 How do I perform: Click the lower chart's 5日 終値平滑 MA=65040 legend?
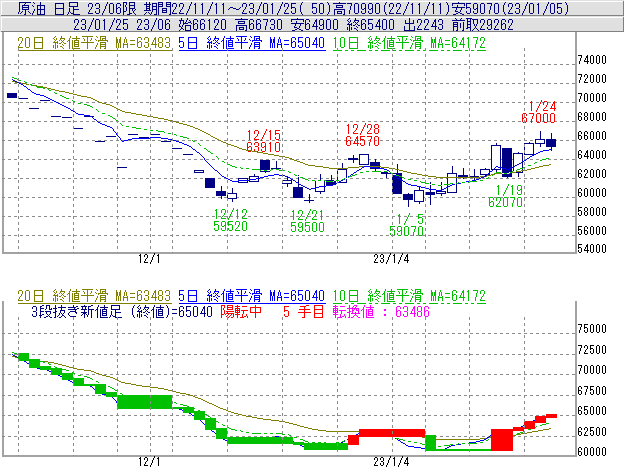tap(252, 296)
